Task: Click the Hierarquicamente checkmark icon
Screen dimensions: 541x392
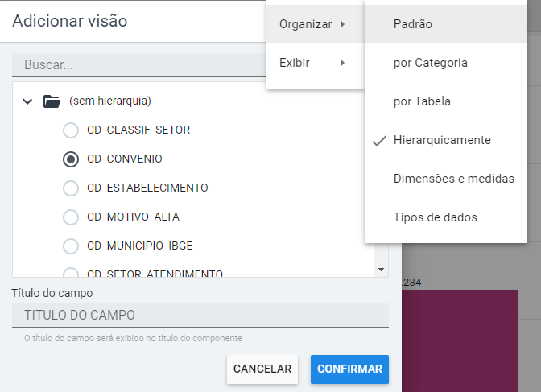Action: 379,140
